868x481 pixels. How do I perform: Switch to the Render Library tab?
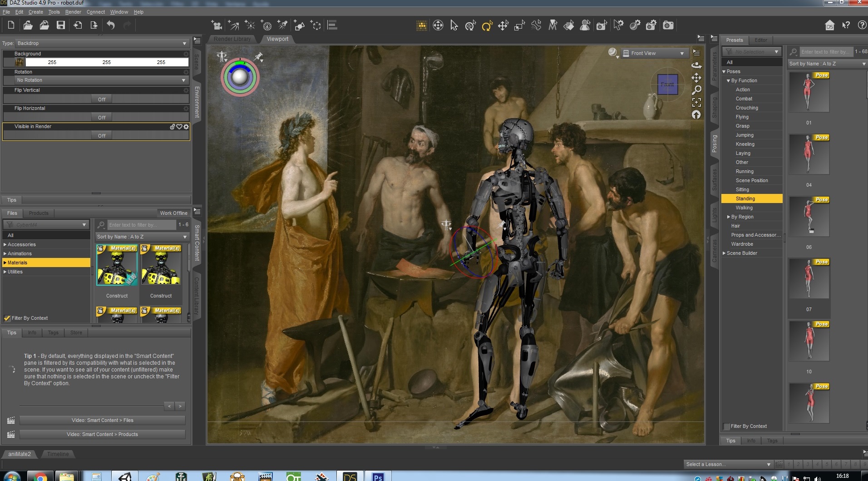[232, 39]
